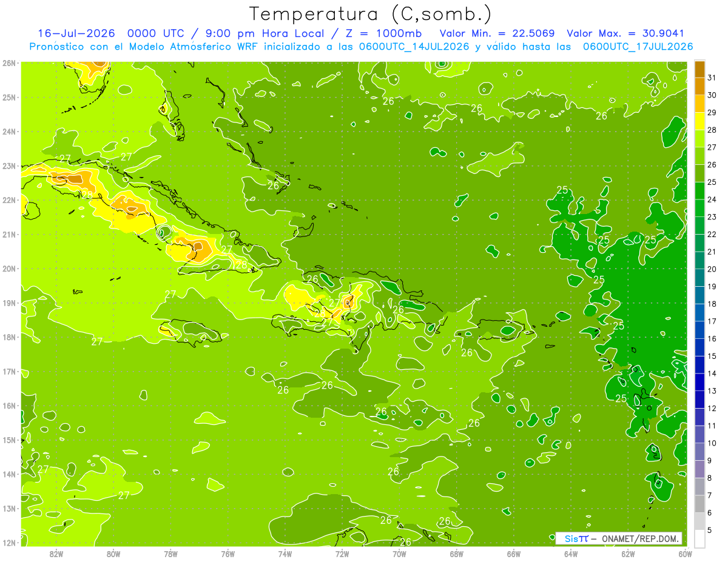The image size is (728, 562).
Task: Click the 25N latitude axis label
Action: [9, 97]
